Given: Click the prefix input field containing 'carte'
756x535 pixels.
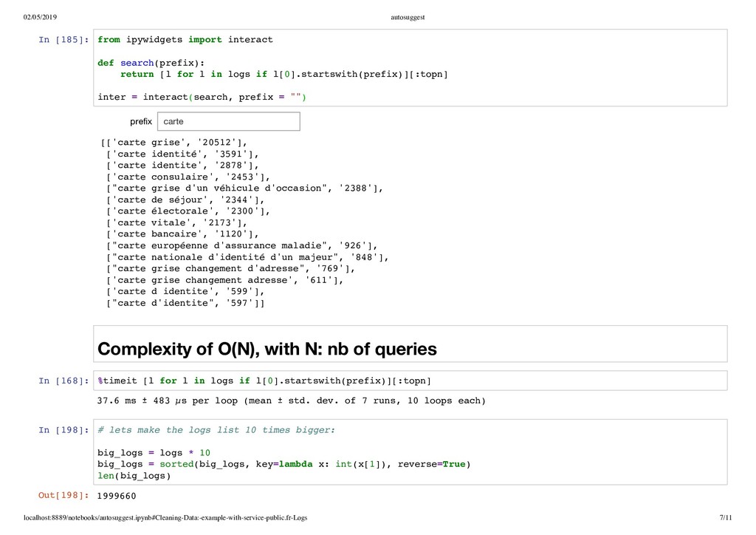Looking at the screenshot, I should tap(229, 122).
